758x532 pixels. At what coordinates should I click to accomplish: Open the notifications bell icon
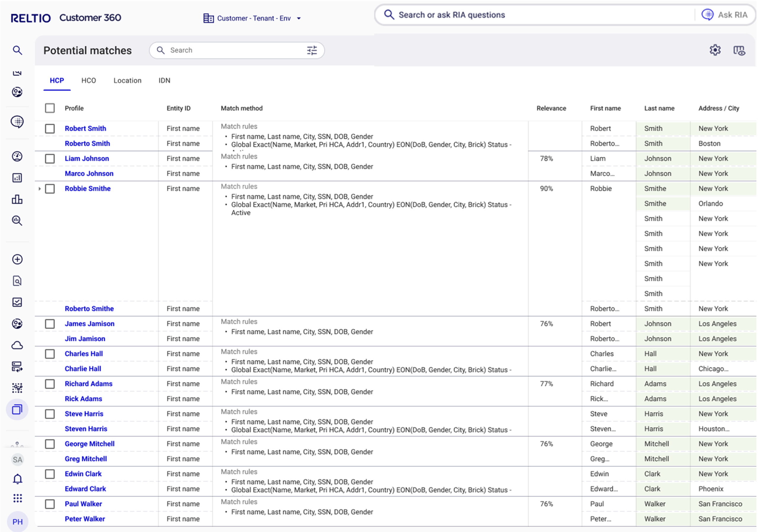(x=17, y=478)
